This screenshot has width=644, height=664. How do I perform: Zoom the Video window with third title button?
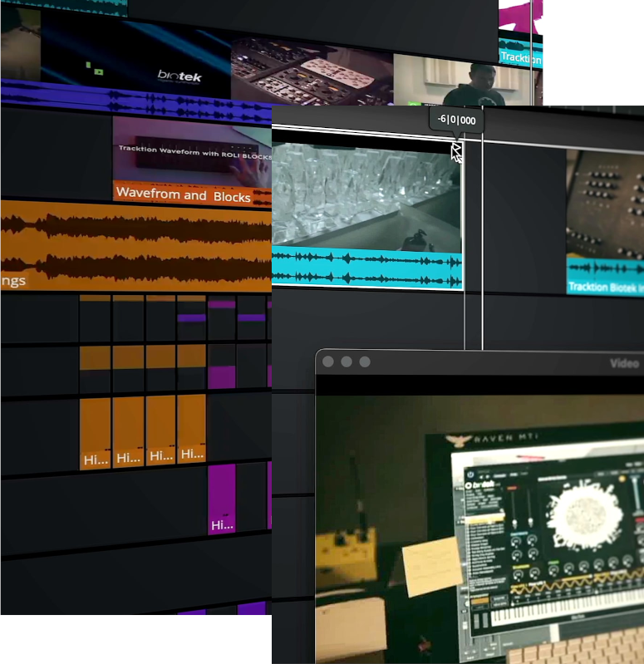coord(365,362)
